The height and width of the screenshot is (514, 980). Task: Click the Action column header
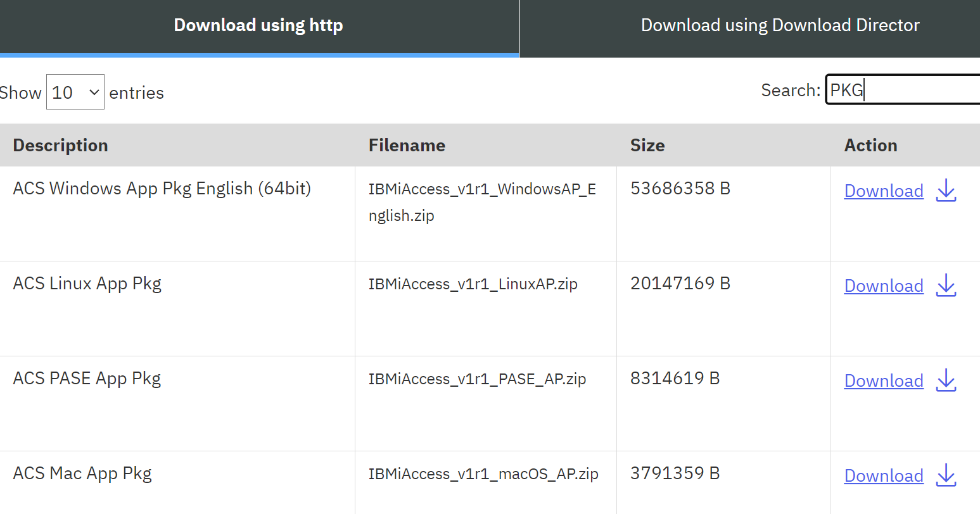coord(870,145)
